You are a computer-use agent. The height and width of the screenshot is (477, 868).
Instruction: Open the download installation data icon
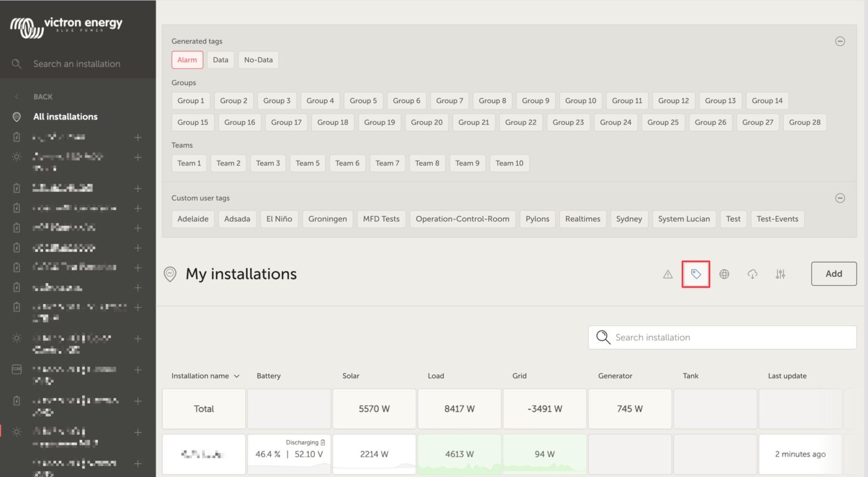coord(752,274)
